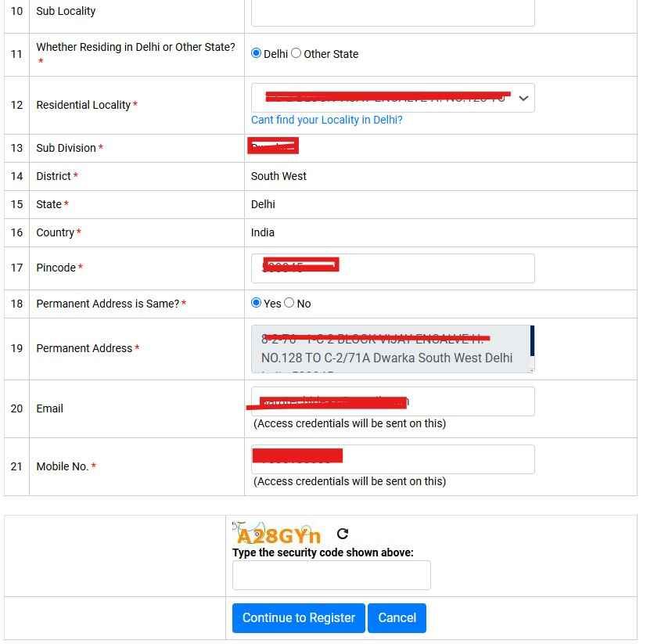Click Continue to Register button

click(298, 617)
